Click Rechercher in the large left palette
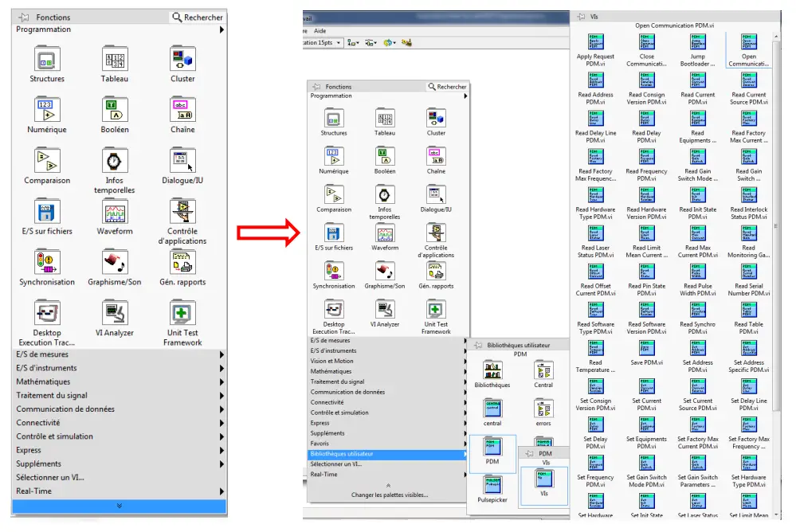The image size is (796, 532). click(198, 18)
